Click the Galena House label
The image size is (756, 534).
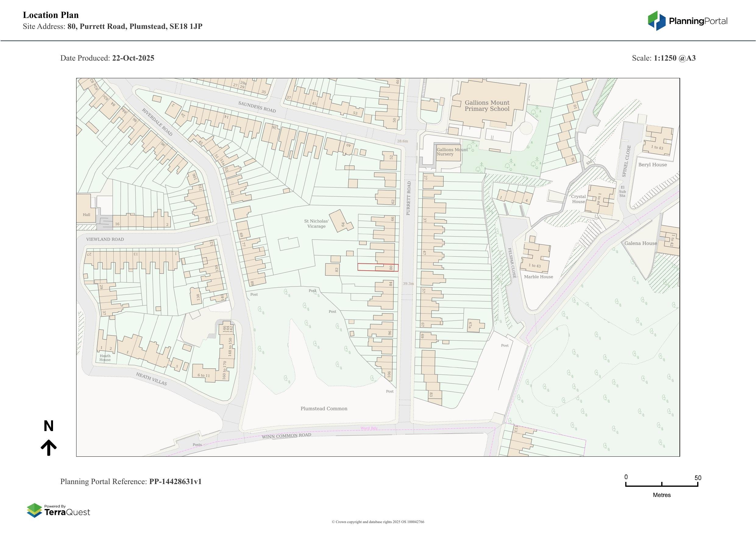641,244
